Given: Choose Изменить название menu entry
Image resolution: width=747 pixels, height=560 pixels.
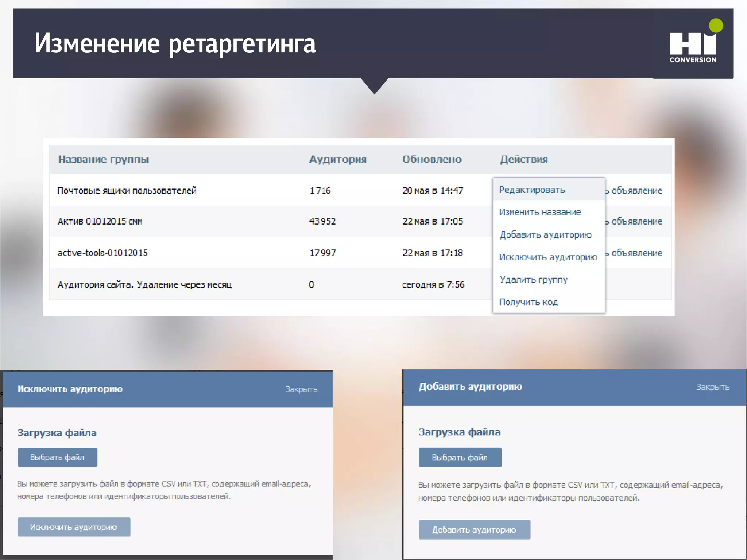Looking at the screenshot, I should pos(540,212).
